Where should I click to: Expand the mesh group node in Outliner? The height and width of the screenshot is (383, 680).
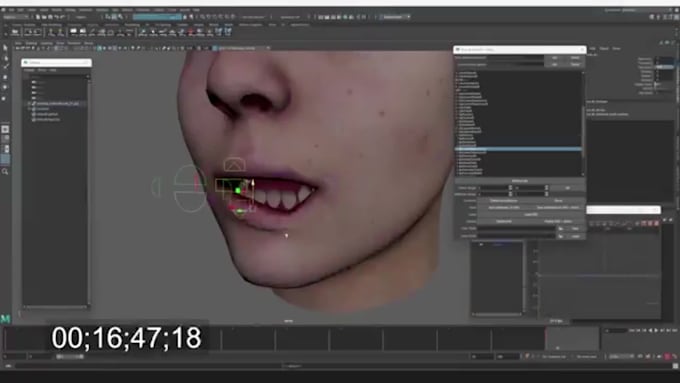click(x=29, y=104)
